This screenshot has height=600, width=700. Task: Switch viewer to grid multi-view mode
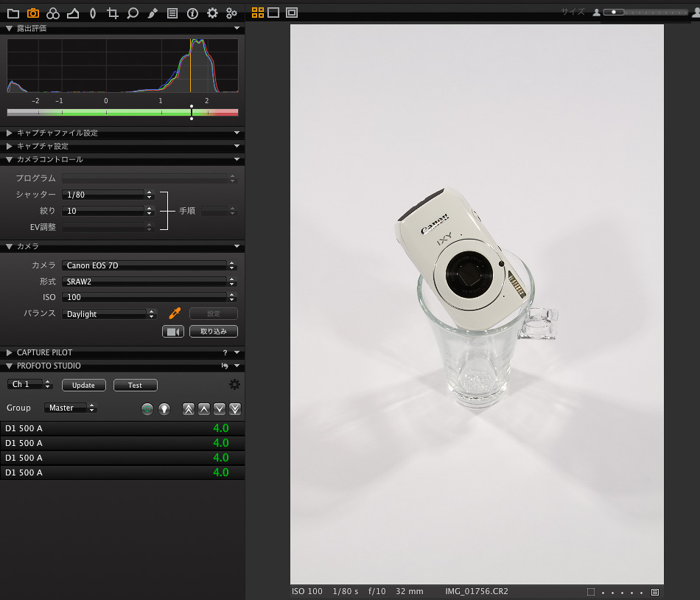(x=258, y=13)
